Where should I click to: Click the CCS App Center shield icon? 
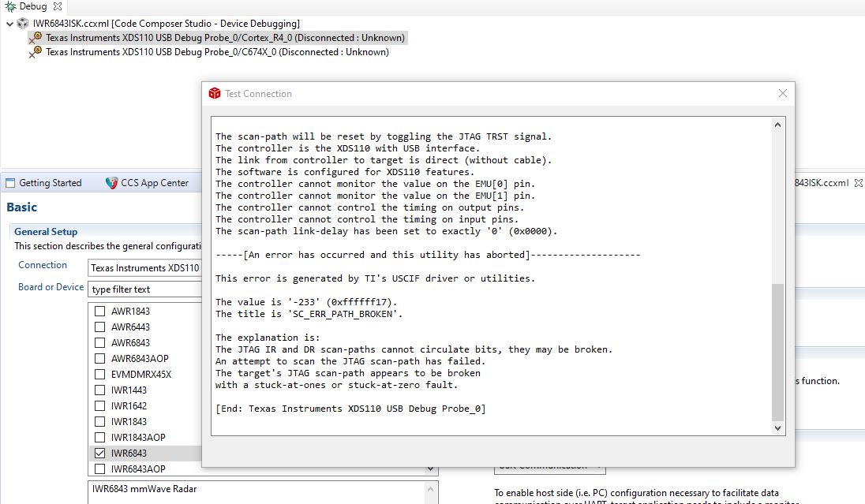tap(111, 183)
